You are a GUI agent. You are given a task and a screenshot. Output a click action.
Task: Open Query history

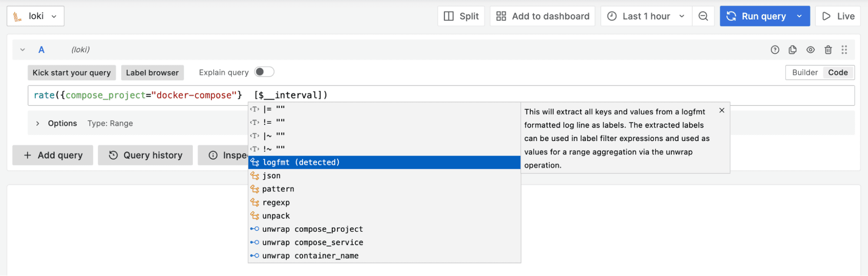coord(145,155)
